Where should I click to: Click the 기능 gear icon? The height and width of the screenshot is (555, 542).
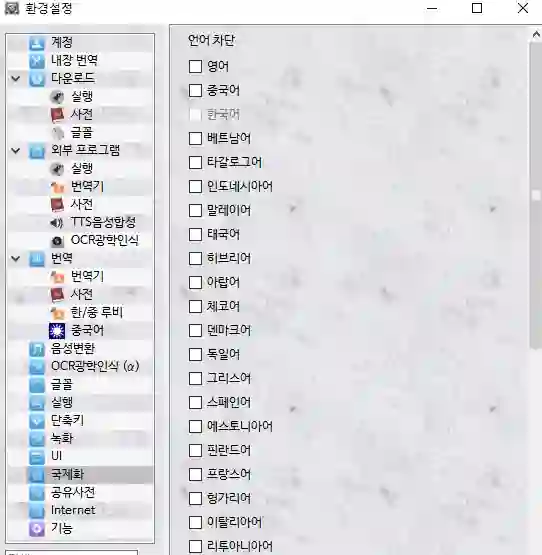(37, 529)
